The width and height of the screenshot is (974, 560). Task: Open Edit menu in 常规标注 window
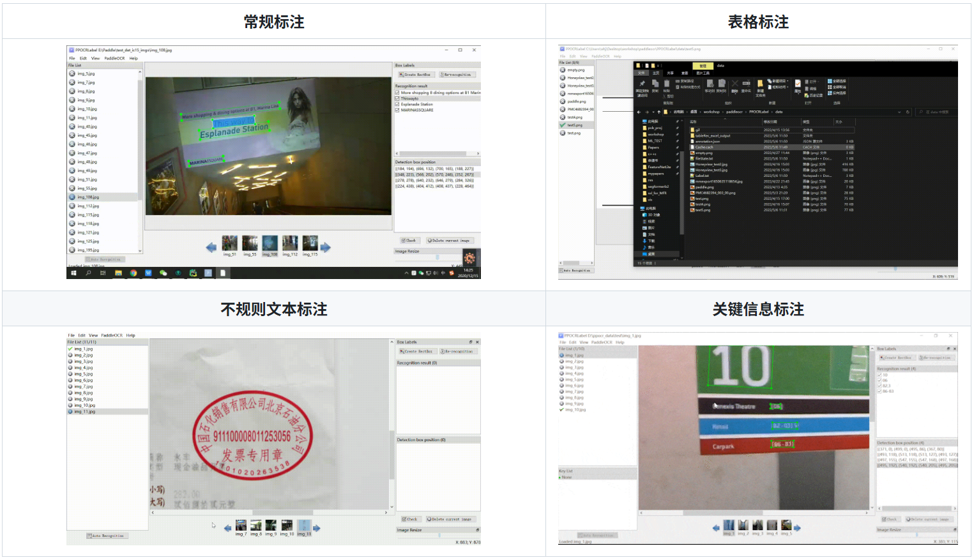[83, 58]
